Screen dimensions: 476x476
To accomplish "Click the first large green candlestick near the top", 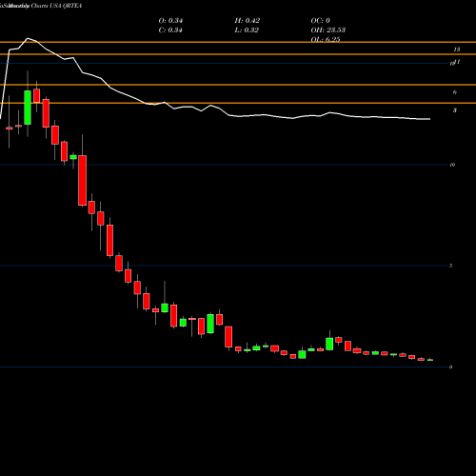I will coord(28,108).
